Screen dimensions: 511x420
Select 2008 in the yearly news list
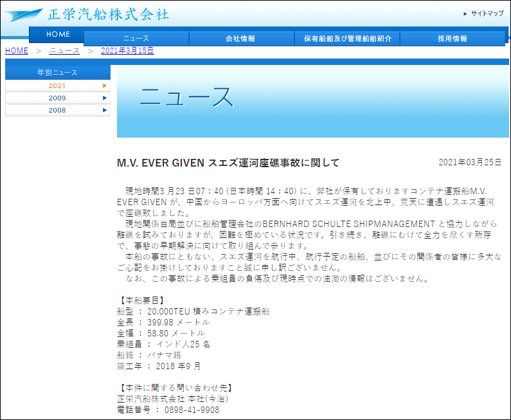[x=58, y=110]
